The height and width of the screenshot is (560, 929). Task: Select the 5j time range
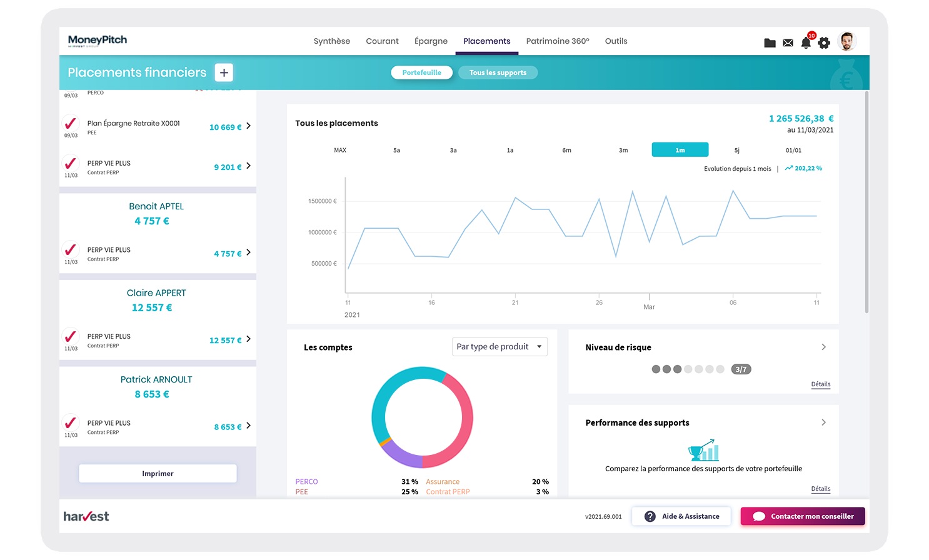click(x=736, y=150)
